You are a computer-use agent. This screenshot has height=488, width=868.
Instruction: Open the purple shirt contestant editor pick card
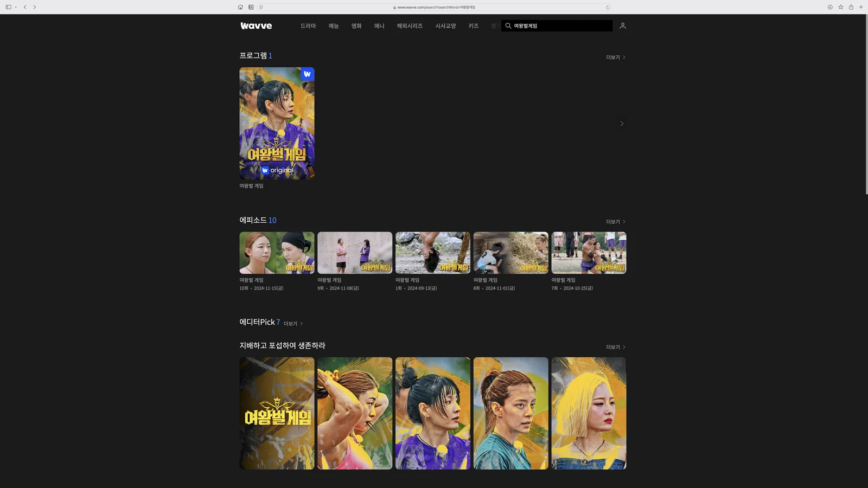coord(433,413)
